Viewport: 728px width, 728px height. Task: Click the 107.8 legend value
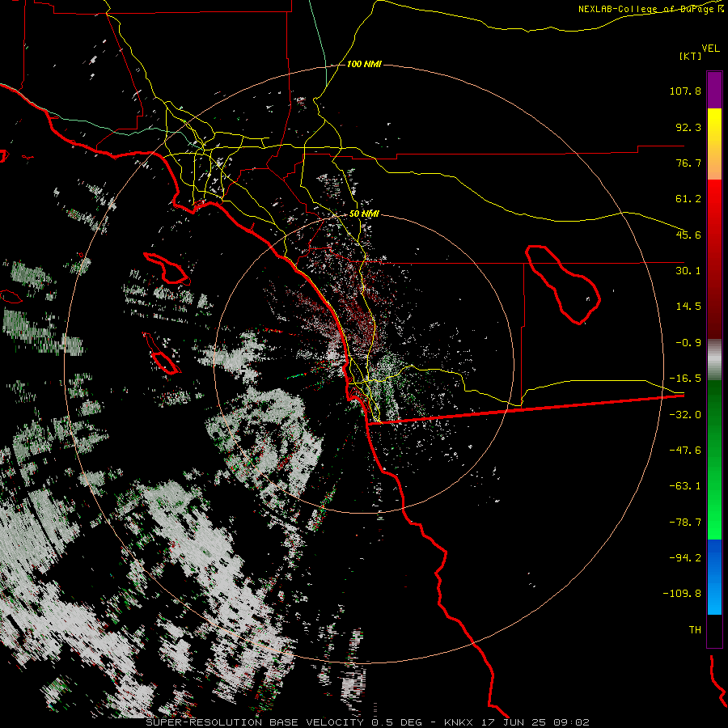tap(685, 91)
